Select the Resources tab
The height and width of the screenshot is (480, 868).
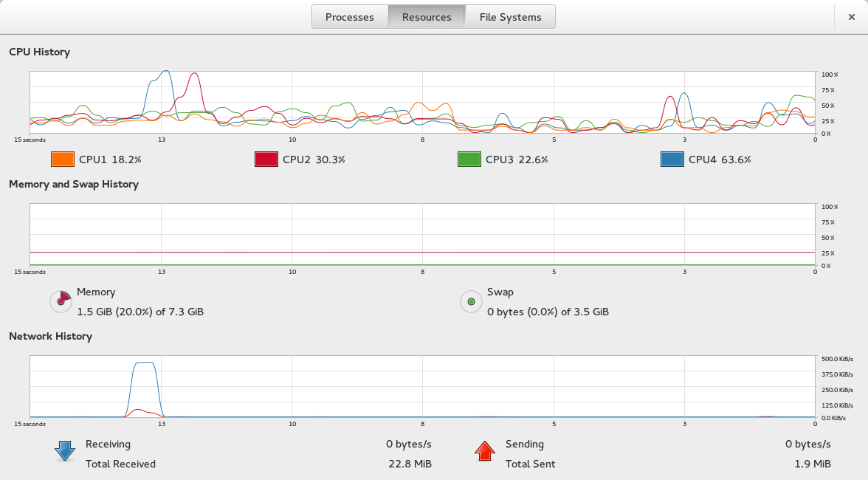click(x=427, y=16)
